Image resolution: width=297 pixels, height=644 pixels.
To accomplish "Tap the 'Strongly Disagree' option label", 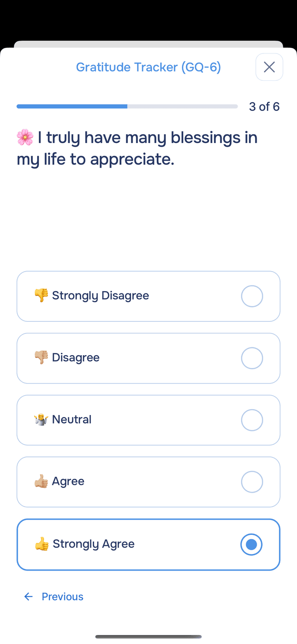I will coord(100,296).
